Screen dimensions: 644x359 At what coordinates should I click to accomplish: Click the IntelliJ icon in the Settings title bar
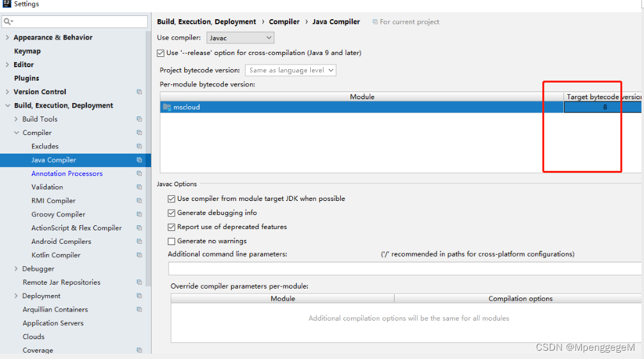pos(7,4)
